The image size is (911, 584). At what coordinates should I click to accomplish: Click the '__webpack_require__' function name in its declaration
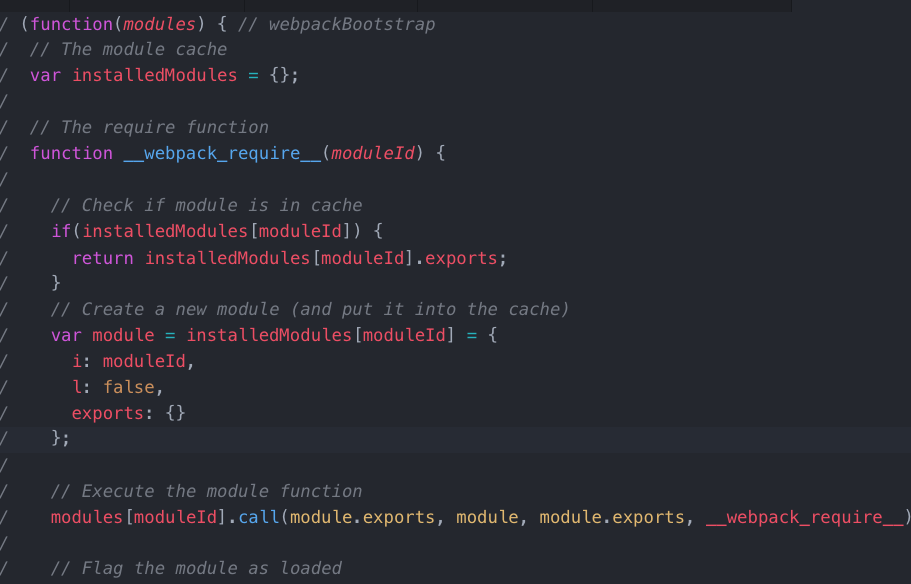(222, 153)
